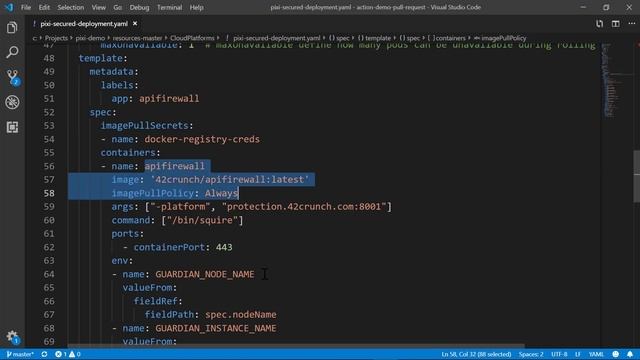Click the file name breadcrumb segment
The image size is (640, 360).
pos(276,38)
